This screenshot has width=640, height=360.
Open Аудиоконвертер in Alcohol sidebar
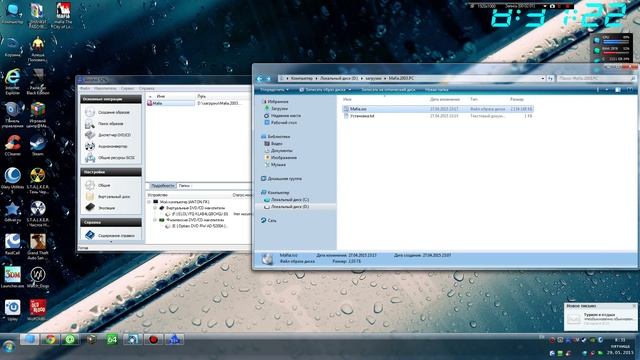pos(107,146)
